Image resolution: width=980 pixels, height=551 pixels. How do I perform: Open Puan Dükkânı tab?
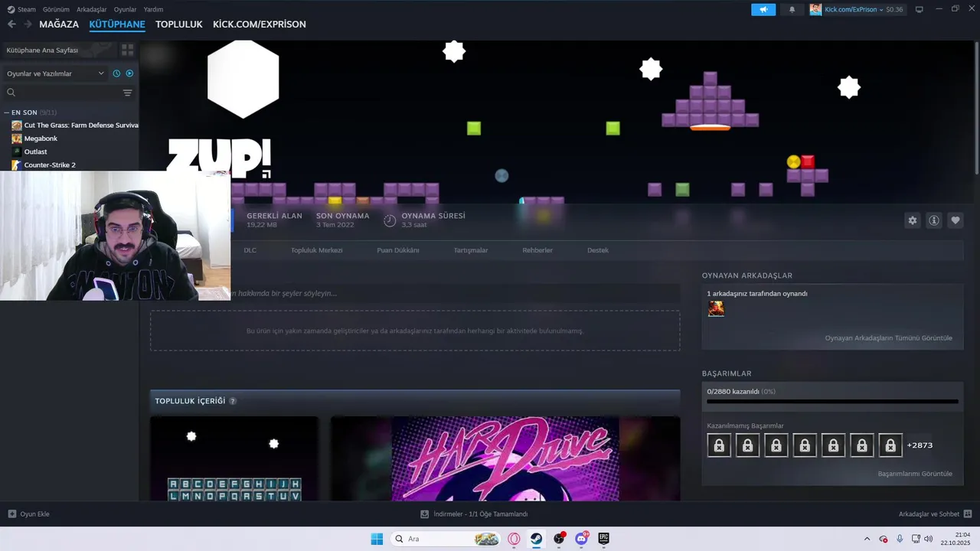point(398,250)
